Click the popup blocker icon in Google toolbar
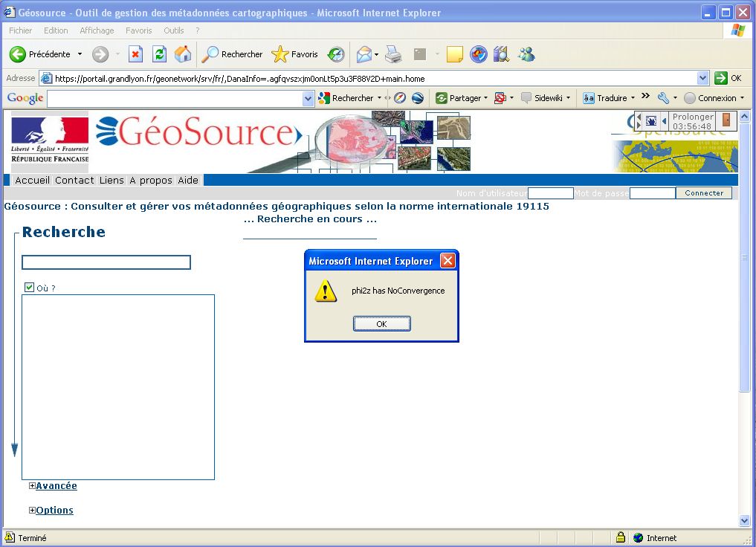 click(x=500, y=98)
